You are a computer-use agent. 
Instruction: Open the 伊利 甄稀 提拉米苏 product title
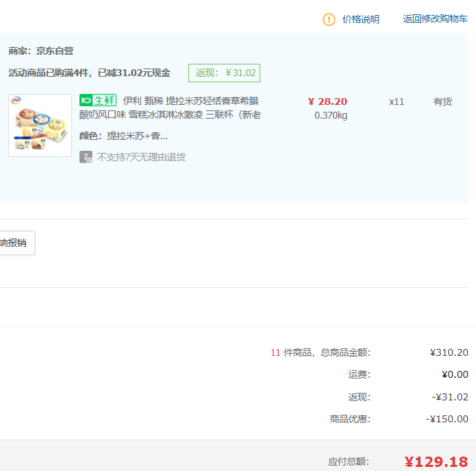(x=170, y=108)
